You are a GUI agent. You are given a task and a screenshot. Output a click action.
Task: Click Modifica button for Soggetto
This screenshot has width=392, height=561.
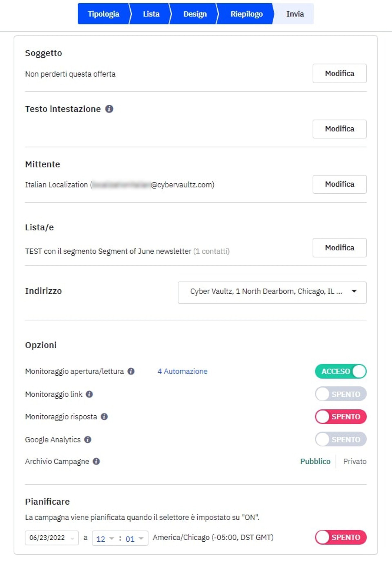(339, 73)
